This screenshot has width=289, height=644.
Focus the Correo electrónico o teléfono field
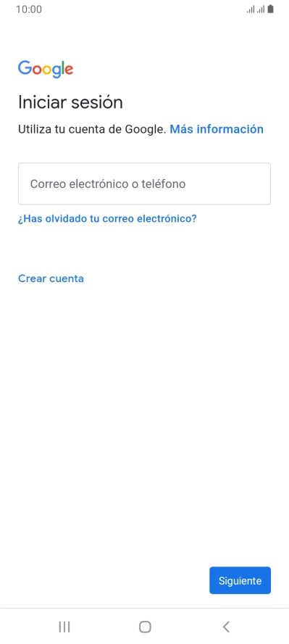tap(144, 183)
